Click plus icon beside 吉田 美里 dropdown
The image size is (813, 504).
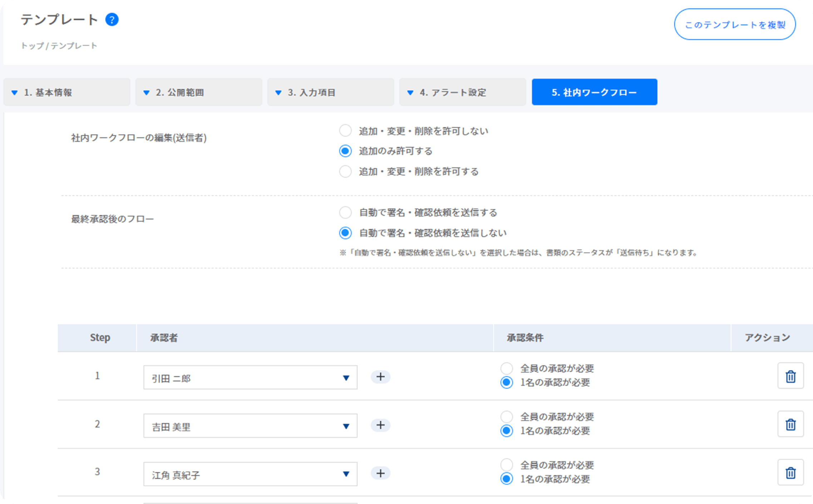point(380,425)
